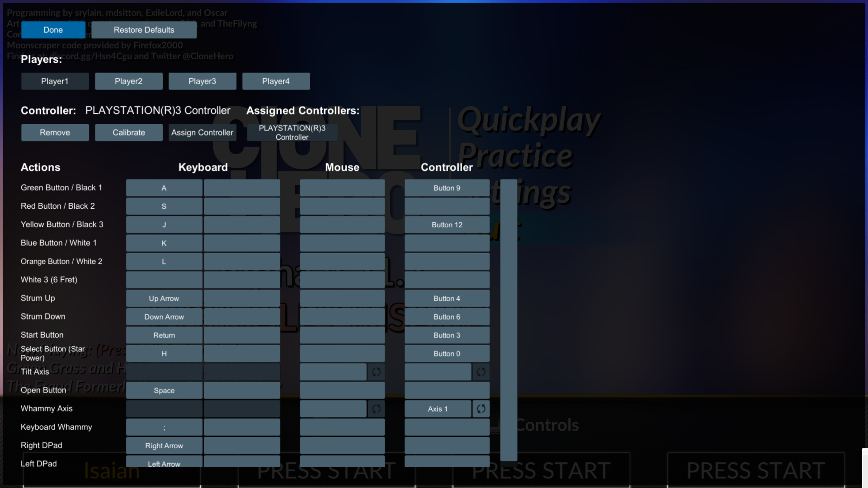Image resolution: width=868 pixels, height=488 pixels.
Task: Click Remove controller button
Action: pyautogui.click(x=55, y=132)
